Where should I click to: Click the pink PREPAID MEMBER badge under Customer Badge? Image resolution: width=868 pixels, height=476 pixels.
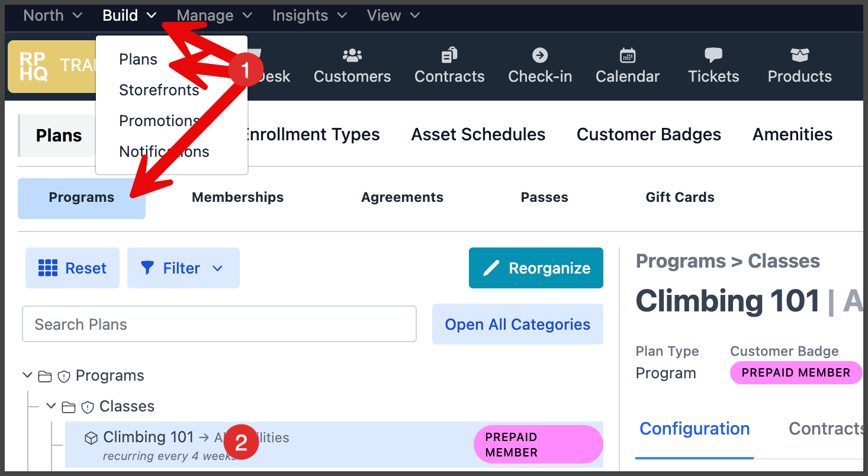796,373
